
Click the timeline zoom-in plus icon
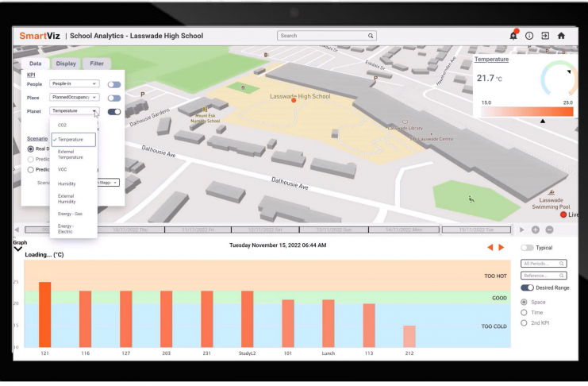pyautogui.click(x=536, y=230)
